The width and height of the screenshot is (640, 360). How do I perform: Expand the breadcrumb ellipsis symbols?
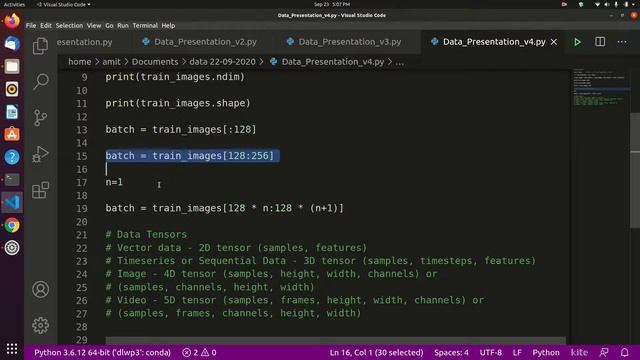click(400, 62)
